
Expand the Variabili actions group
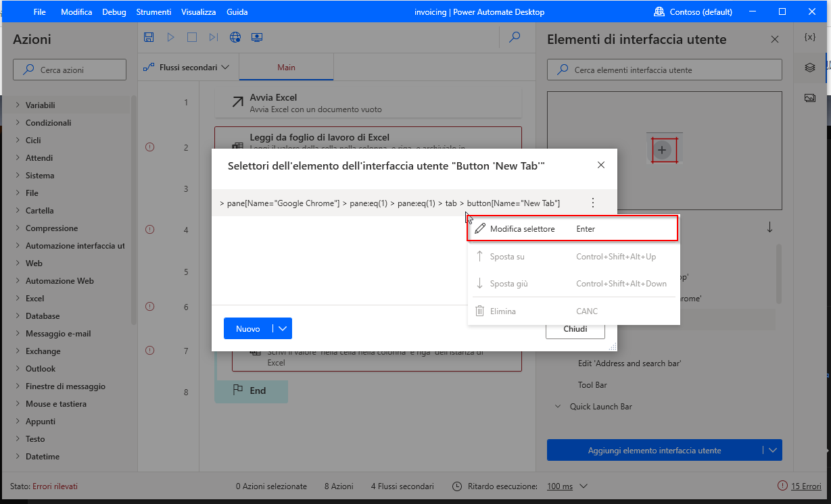[x=18, y=105]
